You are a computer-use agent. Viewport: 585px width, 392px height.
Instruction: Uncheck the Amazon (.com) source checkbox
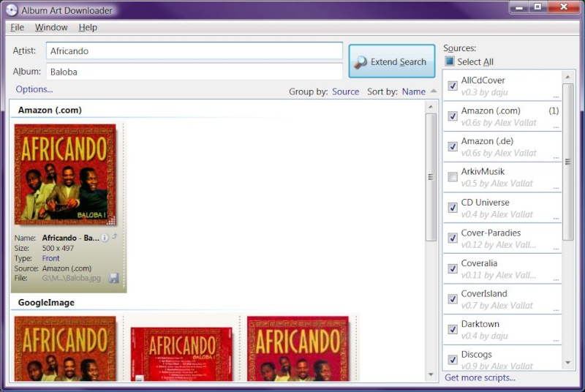(x=453, y=116)
